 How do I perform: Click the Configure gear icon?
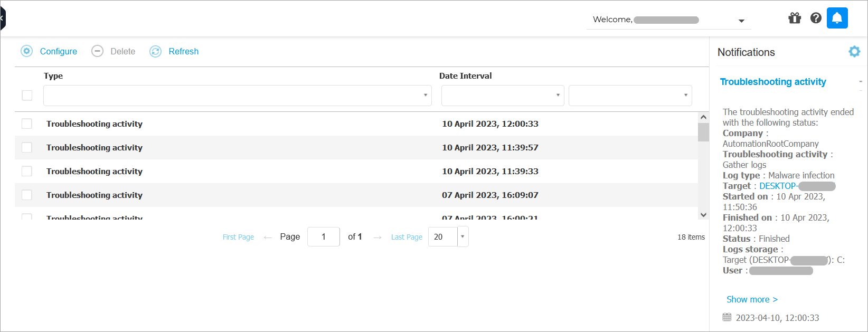pyautogui.click(x=26, y=51)
